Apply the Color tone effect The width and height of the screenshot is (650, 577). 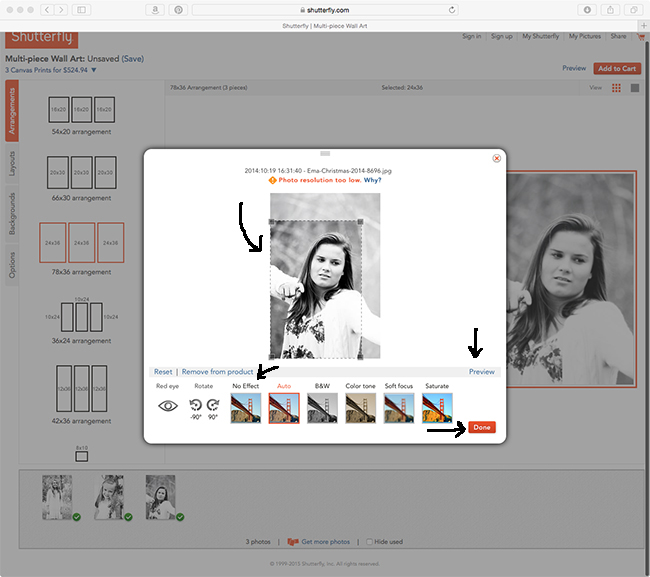coord(361,408)
